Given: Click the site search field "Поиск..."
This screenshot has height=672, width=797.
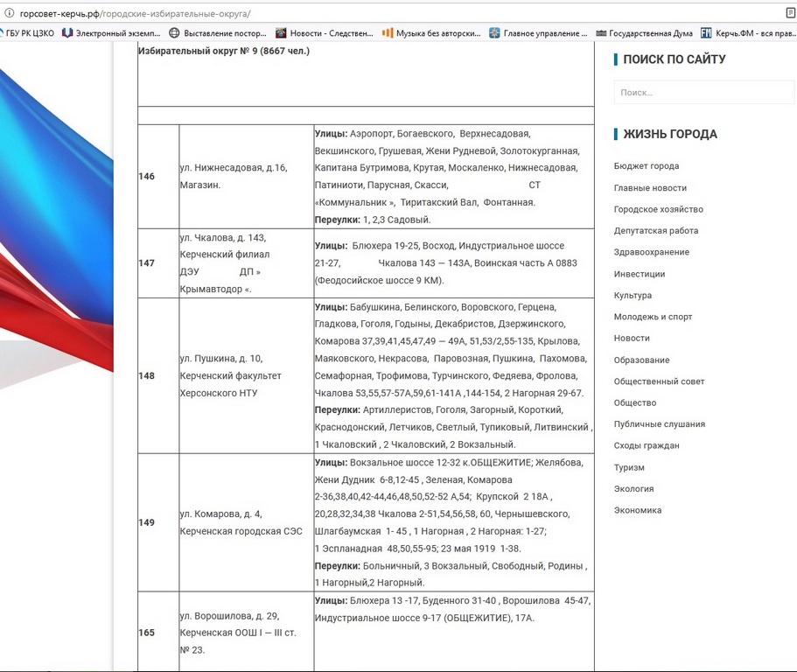Looking at the screenshot, I should pos(704,92).
